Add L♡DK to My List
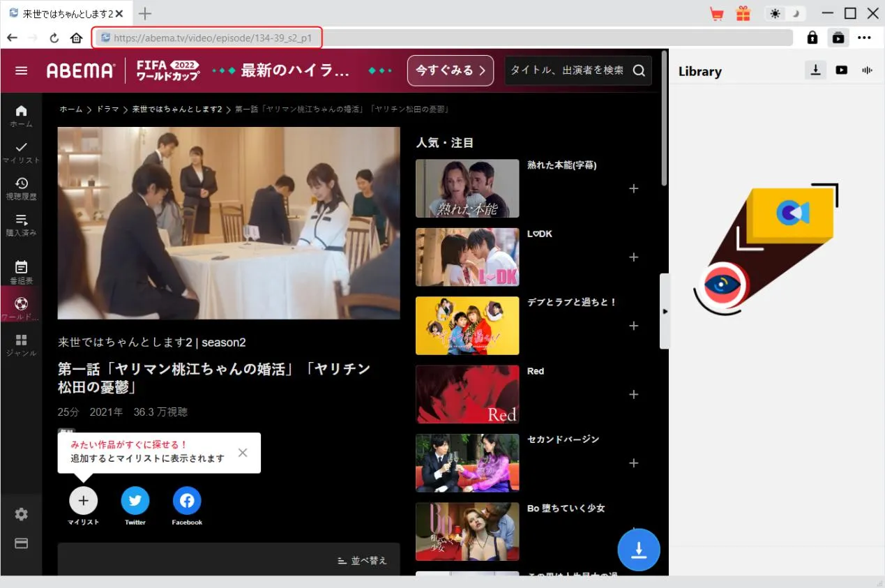885x588 pixels. pos(633,257)
